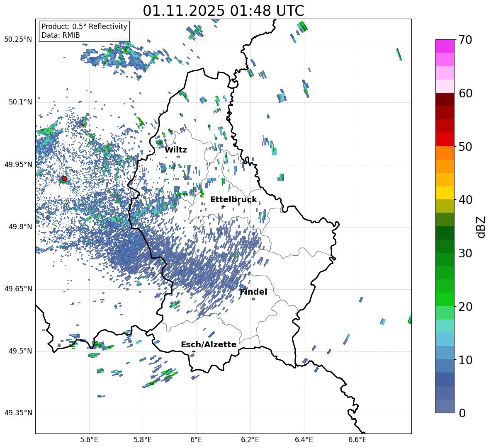The width and height of the screenshot is (491, 448).
Task: Click the dark red colorbar segment below 60
Action: [x=445, y=99]
